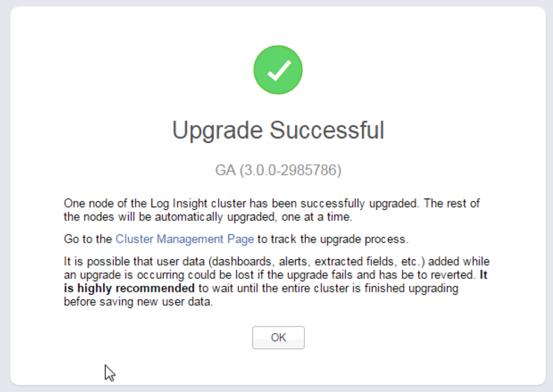Click the "before saving new user data" line
This screenshot has width=553, height=392.
(138, 302)
